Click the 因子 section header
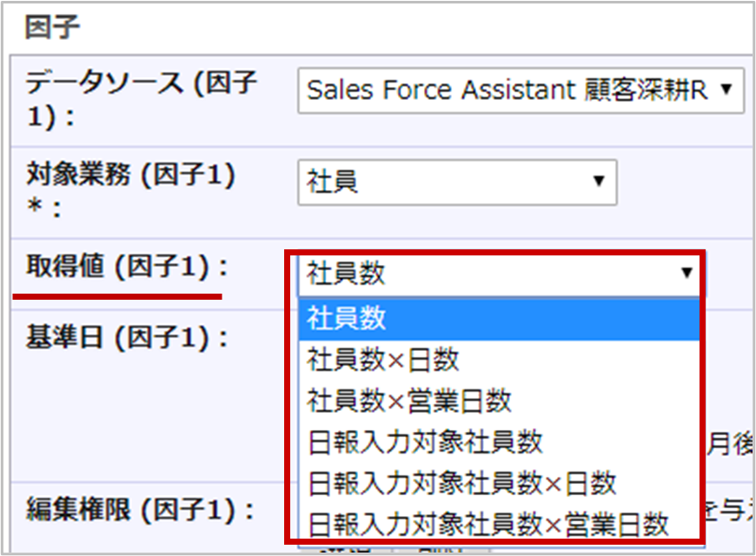This screenshot has width=756, height=556. click(x=52, y=27)
